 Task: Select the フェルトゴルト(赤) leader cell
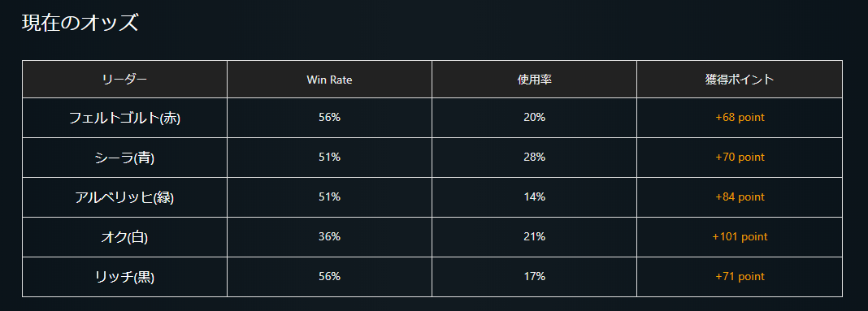124,118
